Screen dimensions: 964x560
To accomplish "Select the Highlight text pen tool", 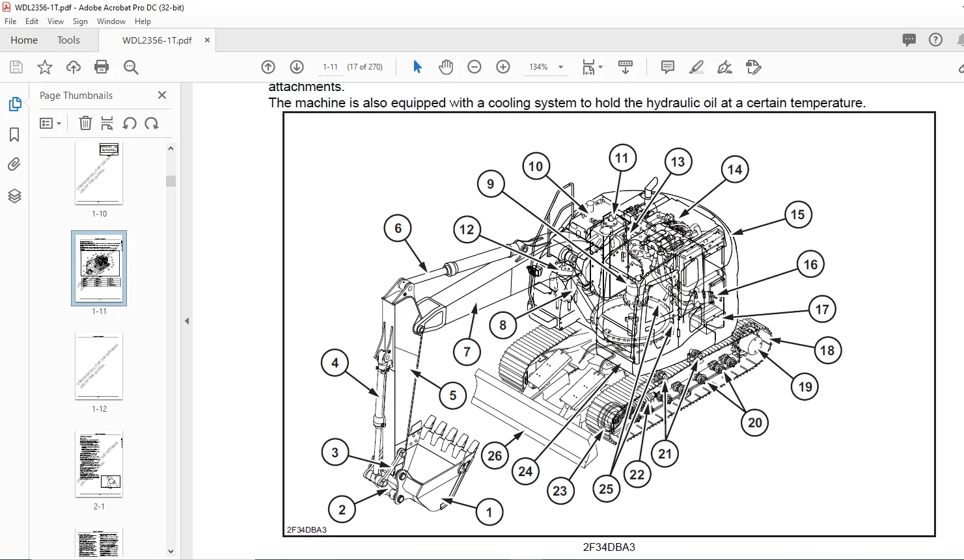I will (696, 67).
